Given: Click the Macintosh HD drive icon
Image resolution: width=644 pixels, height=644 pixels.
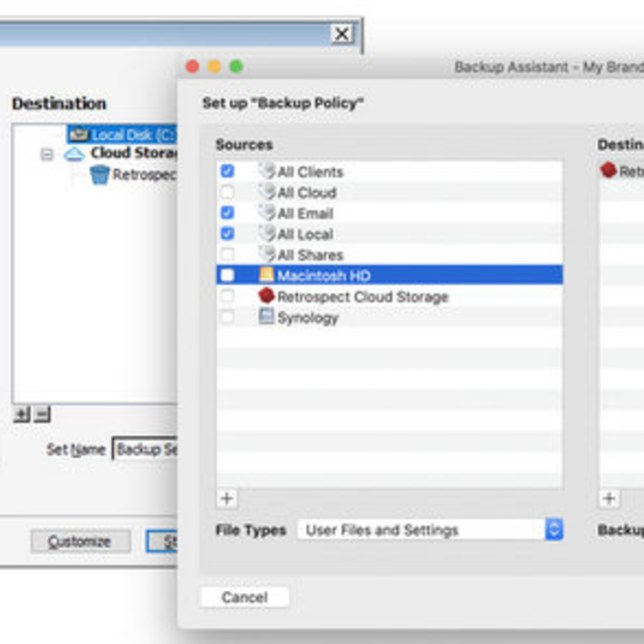Looking at the screenshot, I should tap(266, 275).
